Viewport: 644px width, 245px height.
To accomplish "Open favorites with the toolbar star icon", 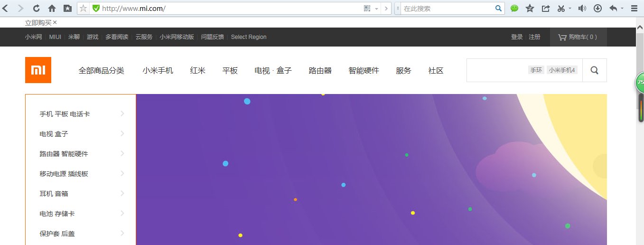I will click(x=530, y=8).
